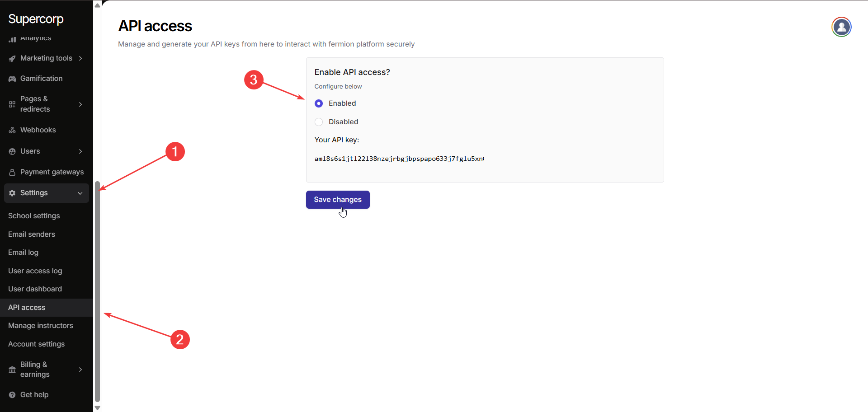Screen dimensions: 868x412
Task: Click the Supercorp logo link
Action: (x=36, y=19)
